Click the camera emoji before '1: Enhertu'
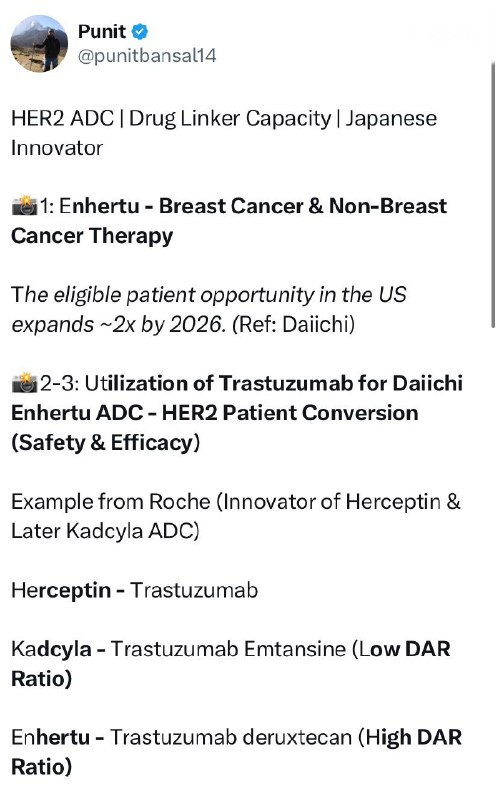499x800 pixels. (x=24, y=206)
